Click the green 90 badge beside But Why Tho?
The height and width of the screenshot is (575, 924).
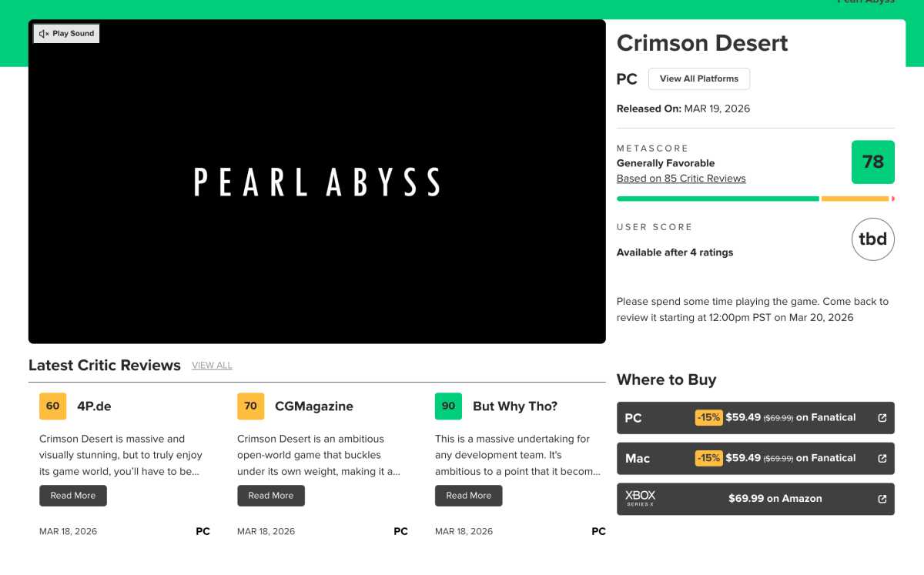click(x=448, y=406)
